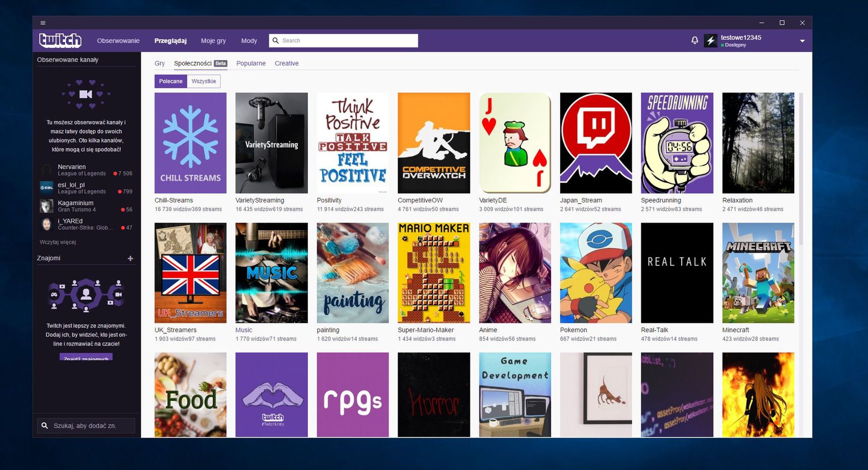
Task: Click the search magnifier icon in top bar
Action: (276, 40)
